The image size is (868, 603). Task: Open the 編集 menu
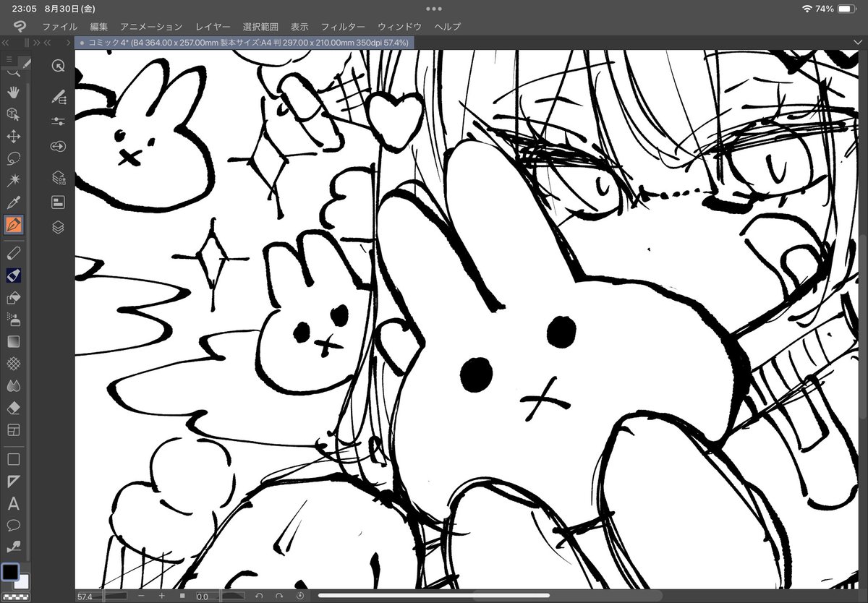click(99, 26)
